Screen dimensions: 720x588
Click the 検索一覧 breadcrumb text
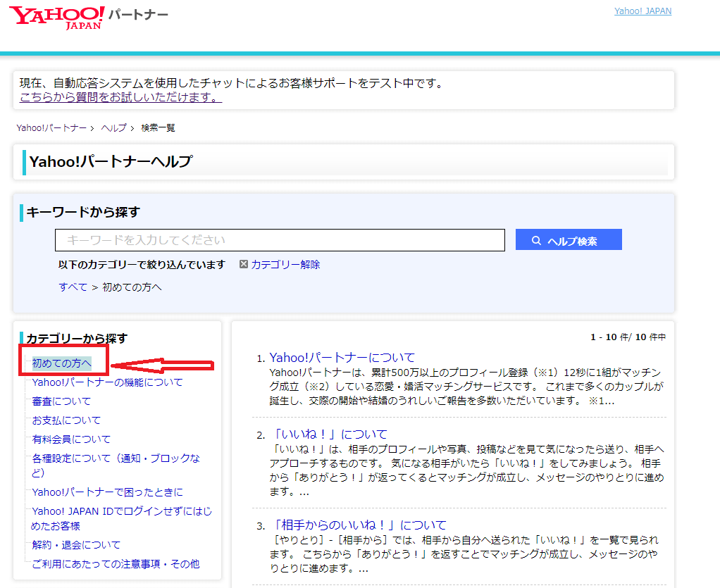click(x=158, y=127)
